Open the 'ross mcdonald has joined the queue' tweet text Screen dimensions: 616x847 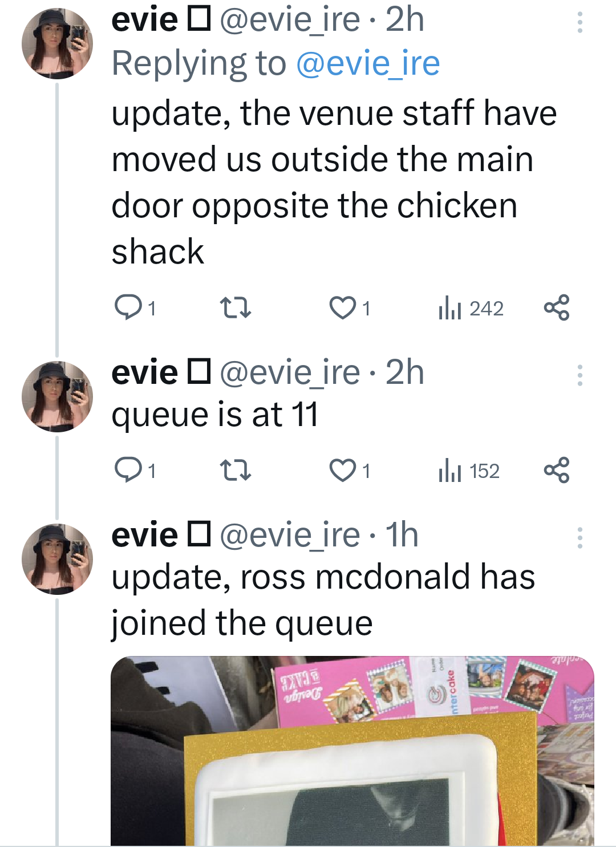pyautogui.click(x=323, y=599)
